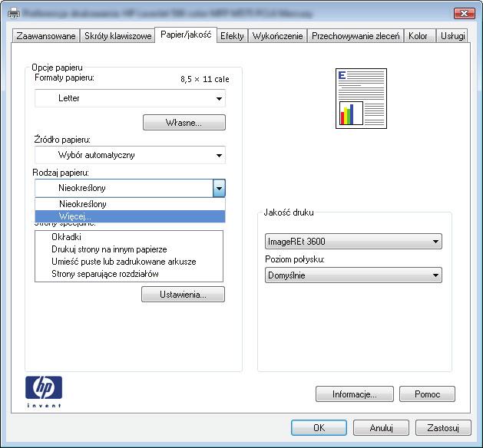This screenshot has width=483, height=448.
Task: Switch to Przechowywanie zleceń tab
Action: click(x=356, y=36)
